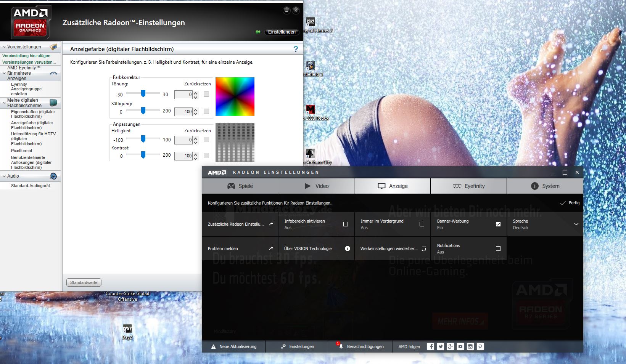Screen dimensions: 626x364
Task: Open AMD's Instagram page icon
Action: pyautogui.click(x=470, y=346)
